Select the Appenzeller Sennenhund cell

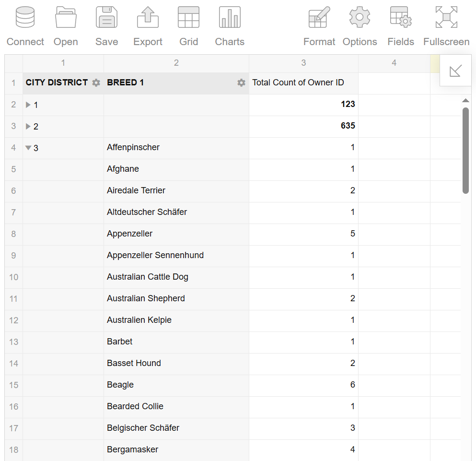point(176,256)
